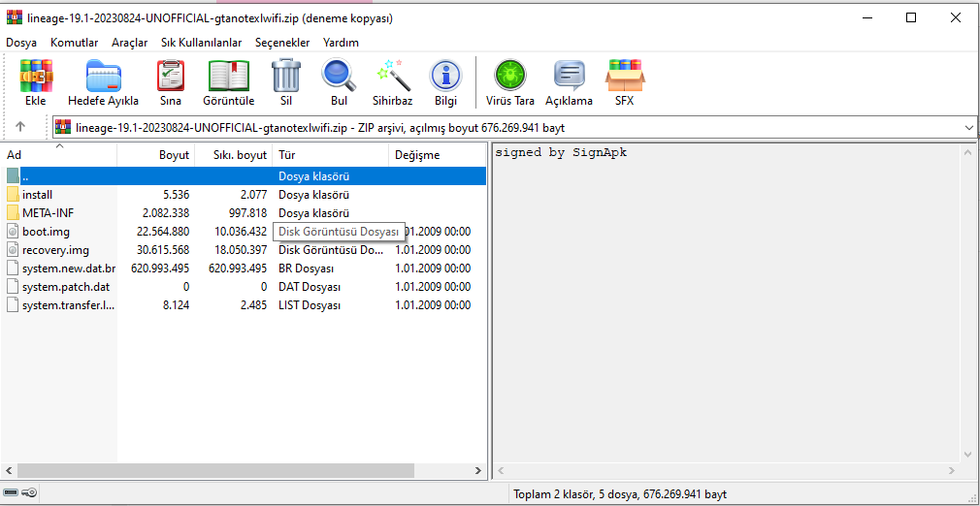Click the Bilgi (Info) icon
Screen dimensions: 980x506
[x=445, y=77]
